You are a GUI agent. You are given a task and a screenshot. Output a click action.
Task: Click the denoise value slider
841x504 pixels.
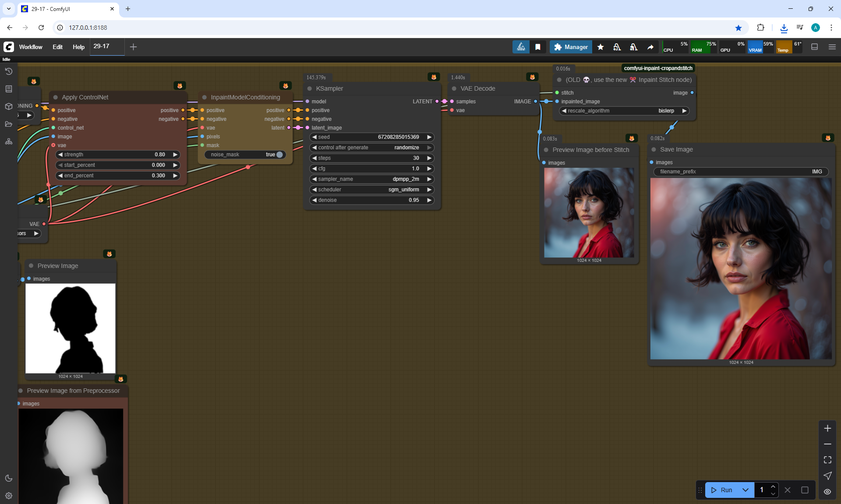[371, 200]
